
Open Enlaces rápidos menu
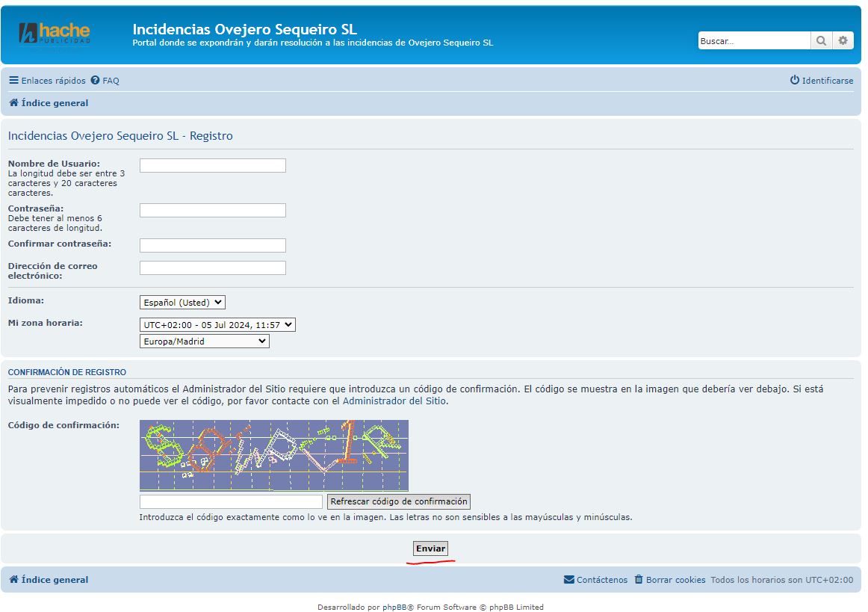pyautogui.click(x=47, y=80)
